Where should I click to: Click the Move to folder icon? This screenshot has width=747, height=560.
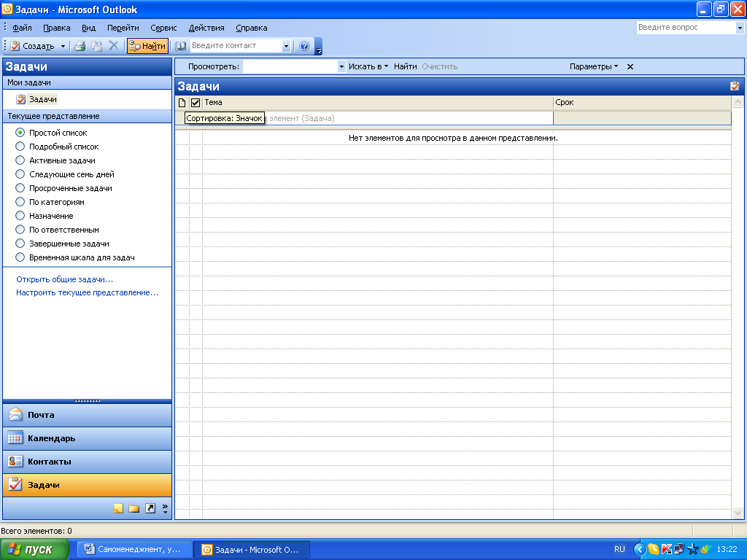[x=97, y=46]
